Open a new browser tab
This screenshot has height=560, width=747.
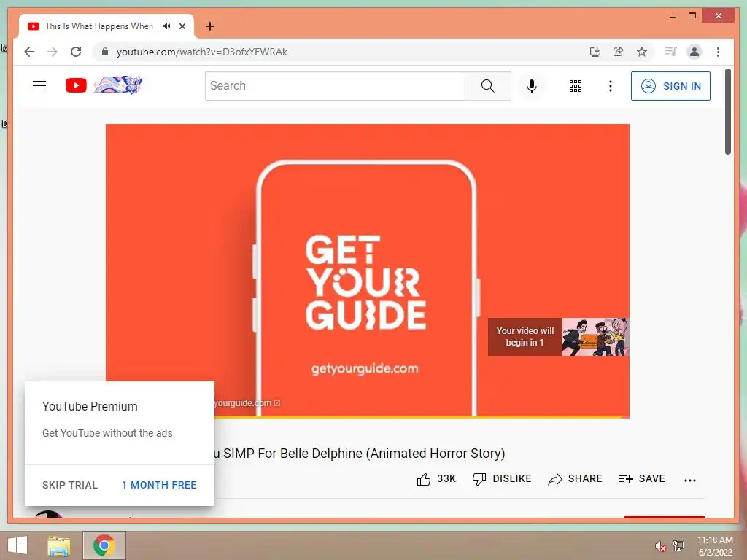(x=210, y=26)
